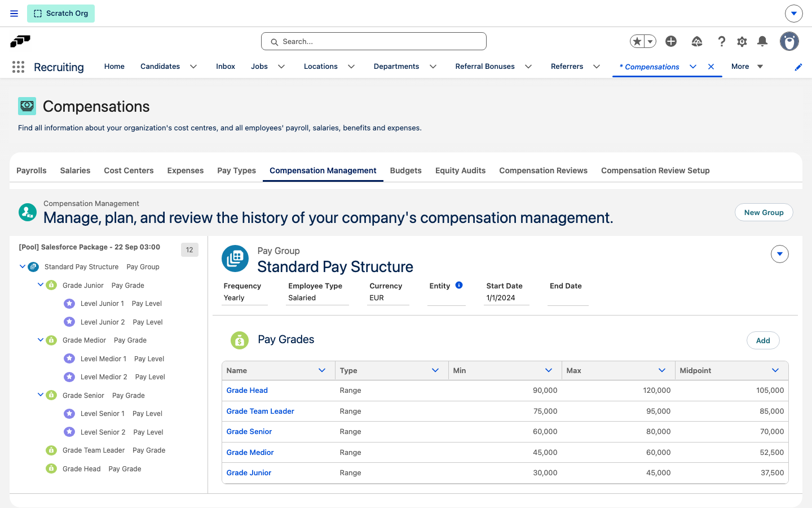Open the Name column dropdown chevron

coord(322,370)
